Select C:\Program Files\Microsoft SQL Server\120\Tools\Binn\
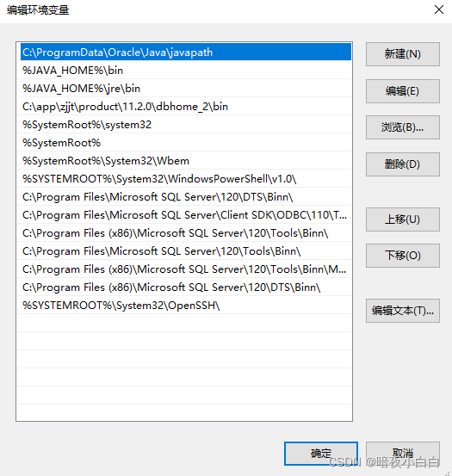 click(x=184, y=251)
